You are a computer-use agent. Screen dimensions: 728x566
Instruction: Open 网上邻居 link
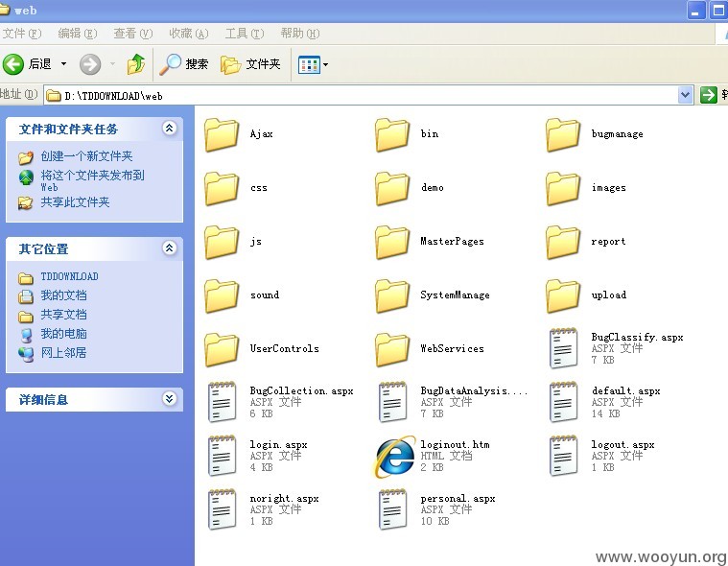pyautogui.click(x=63, y=353)
